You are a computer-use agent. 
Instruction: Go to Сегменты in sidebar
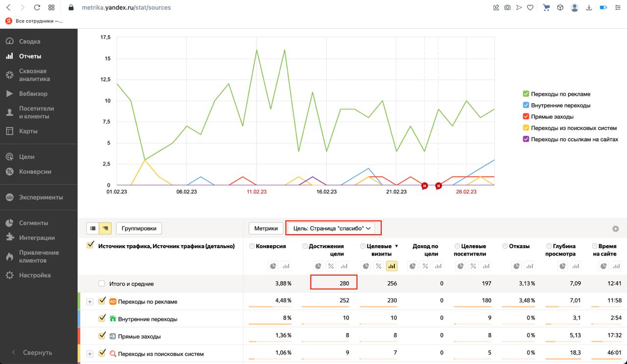click(33, 223)
